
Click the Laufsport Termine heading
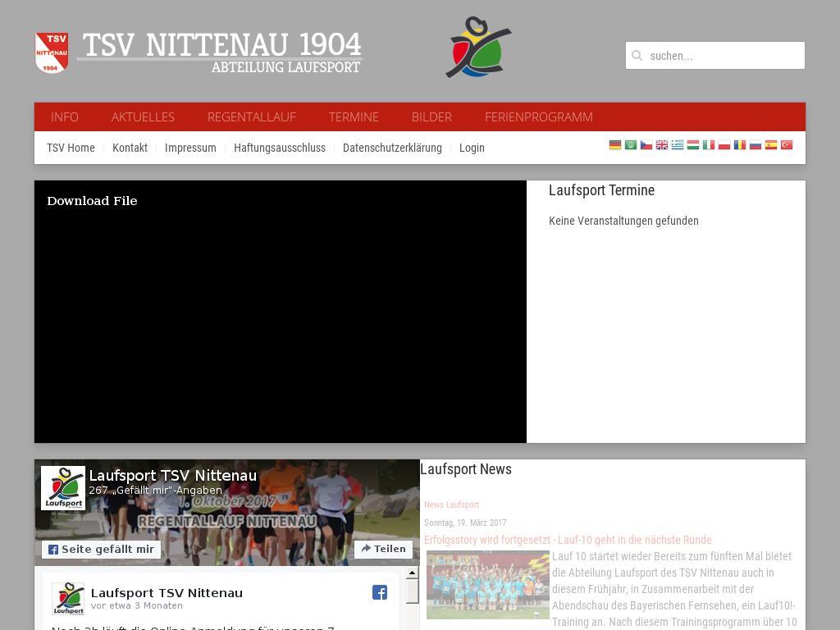pos(601,190)
